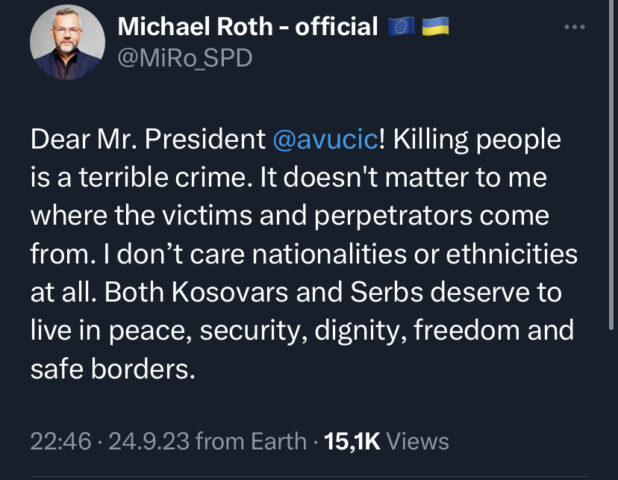Click the "Views" label
Image resolution: width=618 pixels, height=480 pixels.
[417, 441]
